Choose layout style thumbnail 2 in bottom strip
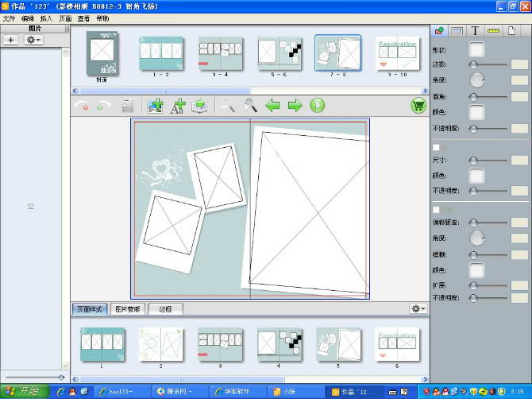532x399 pixels. click(161, 344)
